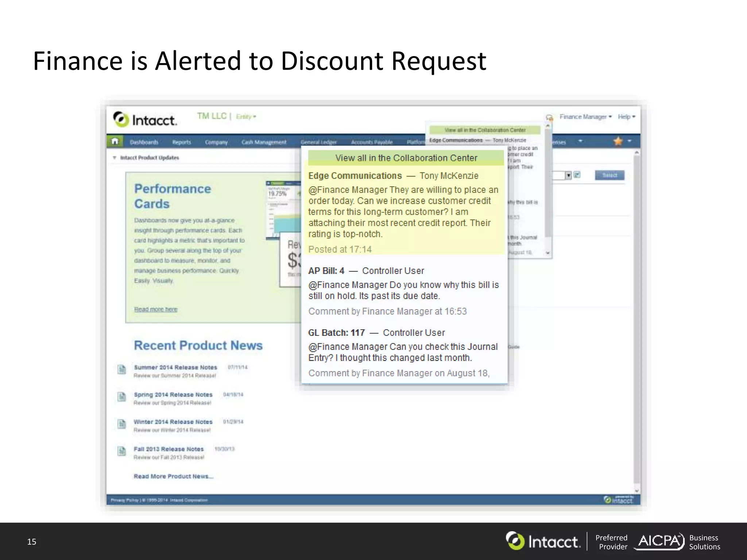
Task: Expand the more-modules arrow in navigation bar
Action: coord(580,141)
